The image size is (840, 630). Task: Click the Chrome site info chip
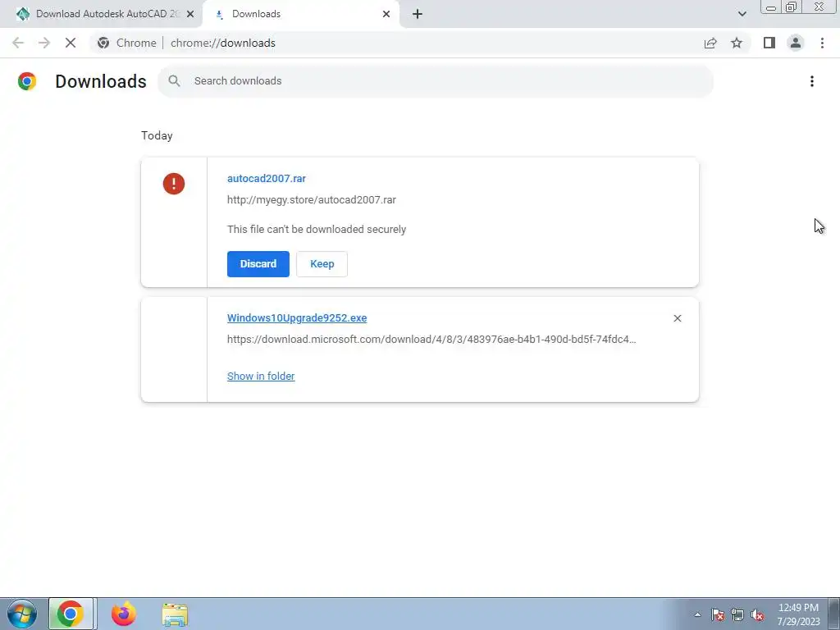(x=127, y=43)
